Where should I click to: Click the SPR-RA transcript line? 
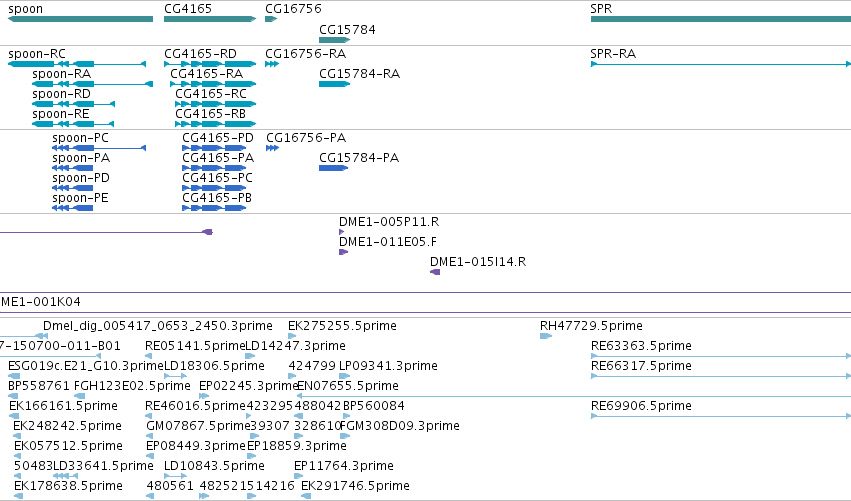pyautogui.click(x=721, y=64)
